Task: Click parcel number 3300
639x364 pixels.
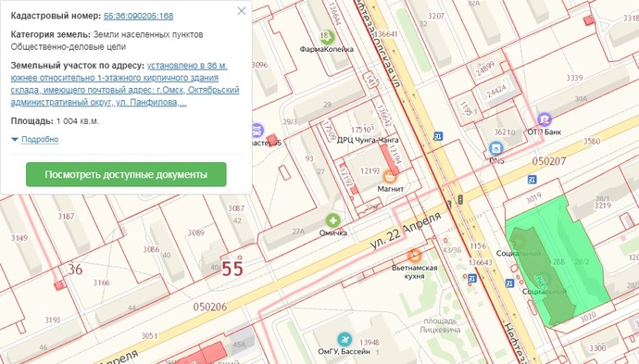Action: click(597, 348)
